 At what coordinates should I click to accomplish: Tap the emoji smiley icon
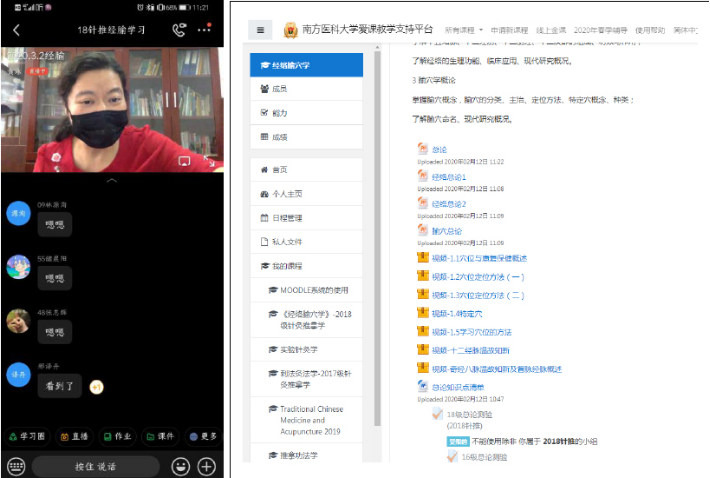pyautogui.click(x=180, y=466)
